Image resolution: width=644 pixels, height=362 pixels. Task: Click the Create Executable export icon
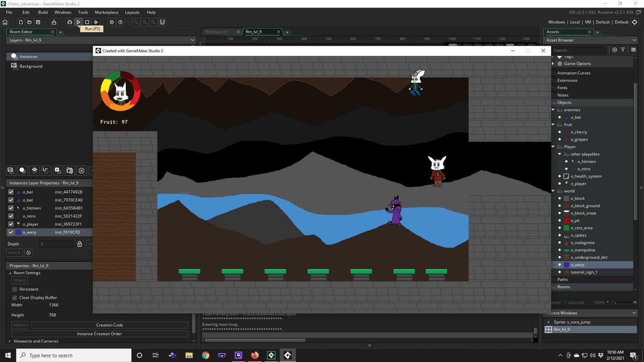[54, 22]
